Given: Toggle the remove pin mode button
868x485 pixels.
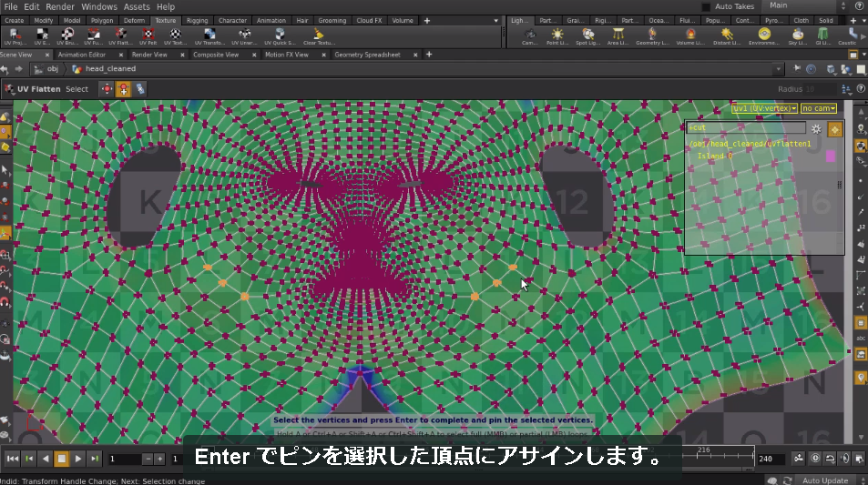Looking at the screenshot, I should (139, 89).
